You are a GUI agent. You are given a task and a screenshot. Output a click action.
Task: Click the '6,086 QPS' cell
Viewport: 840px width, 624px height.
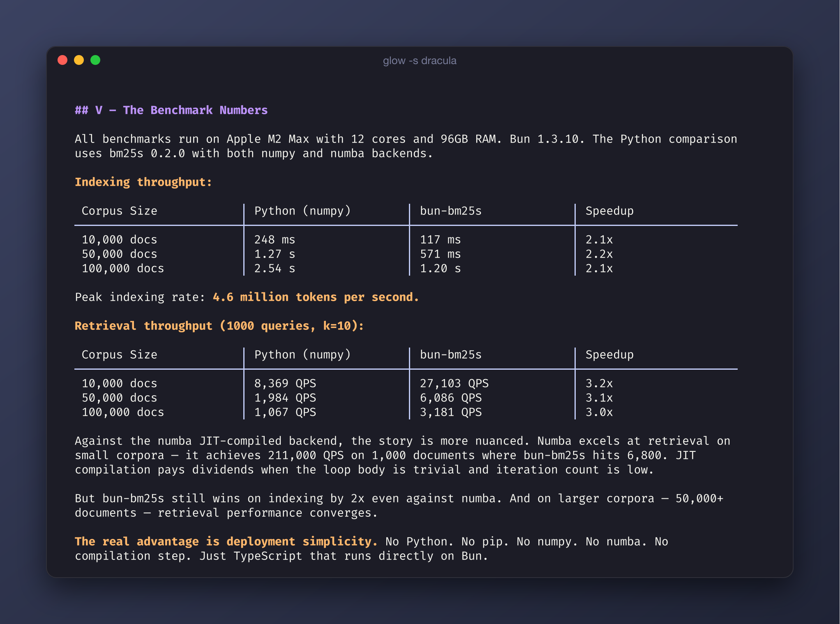(x=451, y=398)
